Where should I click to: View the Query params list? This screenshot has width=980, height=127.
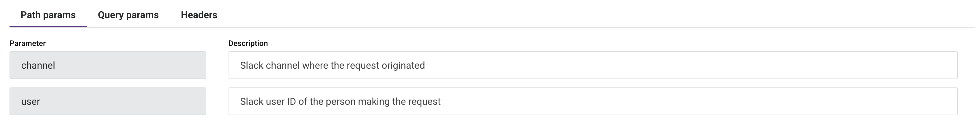128,15
